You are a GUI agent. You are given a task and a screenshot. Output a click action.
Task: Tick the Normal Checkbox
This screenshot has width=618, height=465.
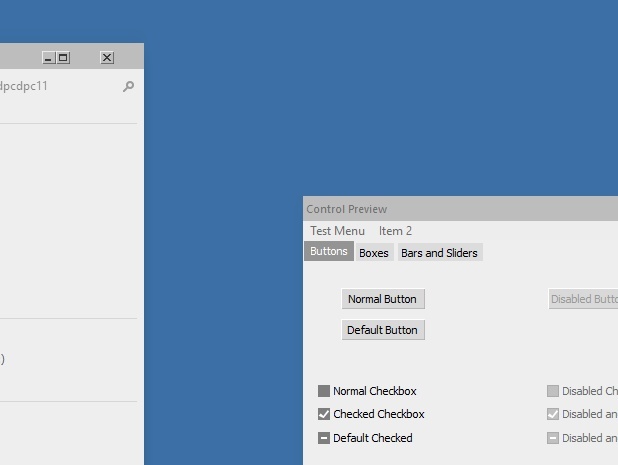324,391
